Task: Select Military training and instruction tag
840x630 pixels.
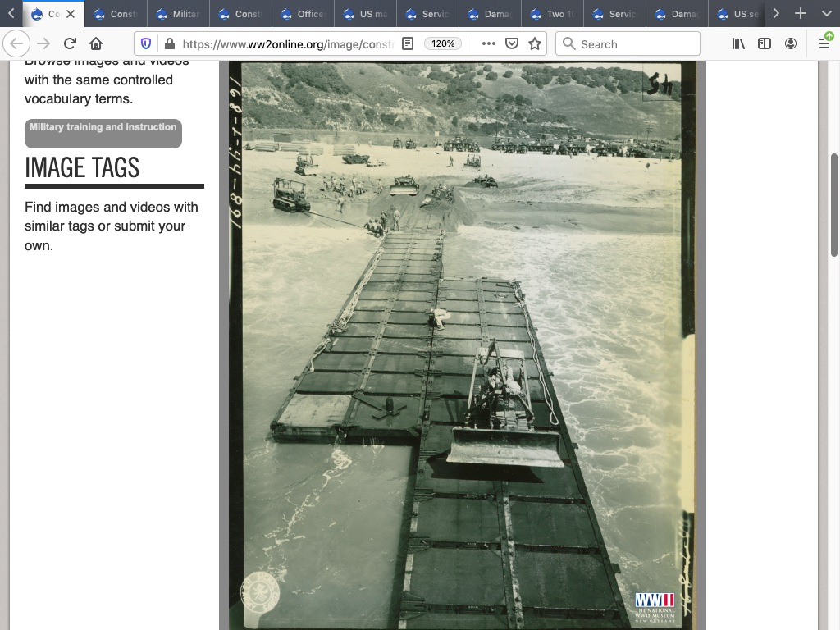Action: [103, 133]
